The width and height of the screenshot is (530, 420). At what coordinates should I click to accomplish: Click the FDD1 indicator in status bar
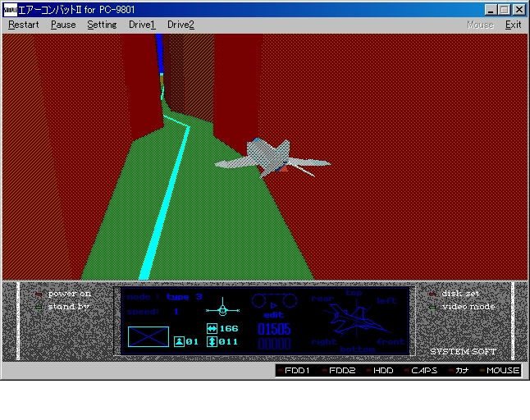click(294, 370)
